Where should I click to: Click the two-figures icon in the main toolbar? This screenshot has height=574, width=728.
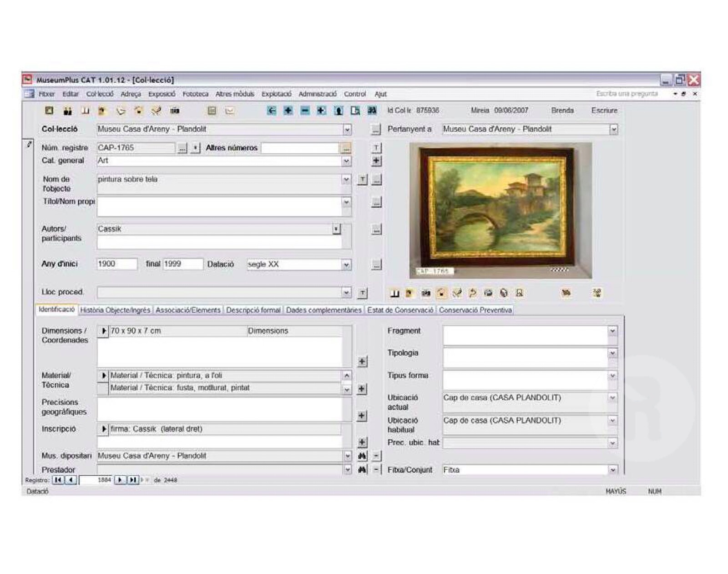[x=67, y=111]
